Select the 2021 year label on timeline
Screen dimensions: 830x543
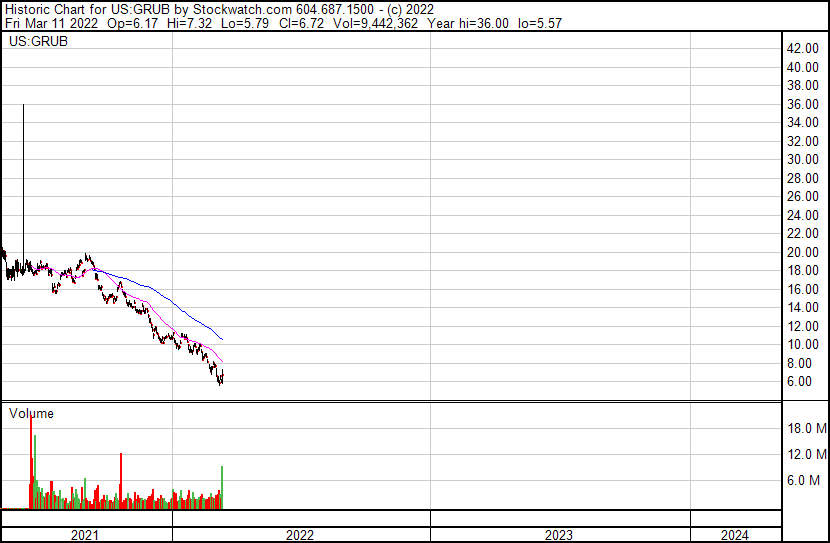point(86,535)
